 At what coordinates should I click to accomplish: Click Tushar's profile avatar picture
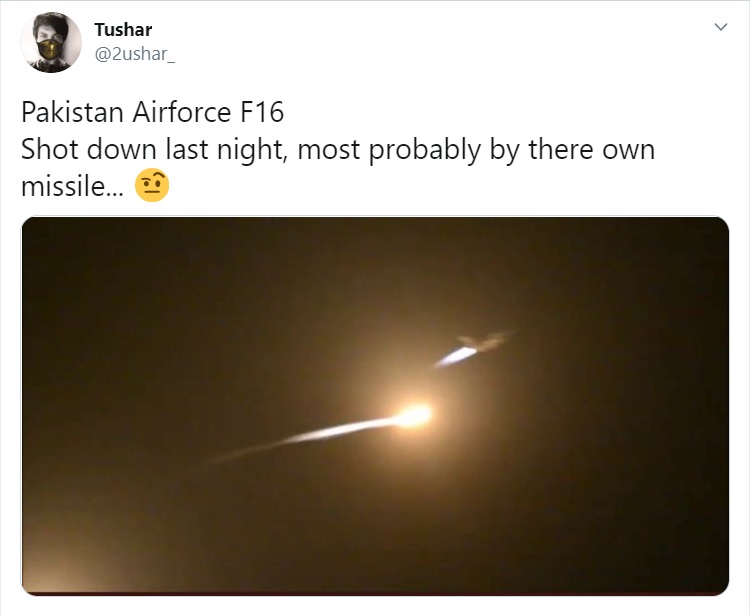pyautogui.click(x=50, y=43)
